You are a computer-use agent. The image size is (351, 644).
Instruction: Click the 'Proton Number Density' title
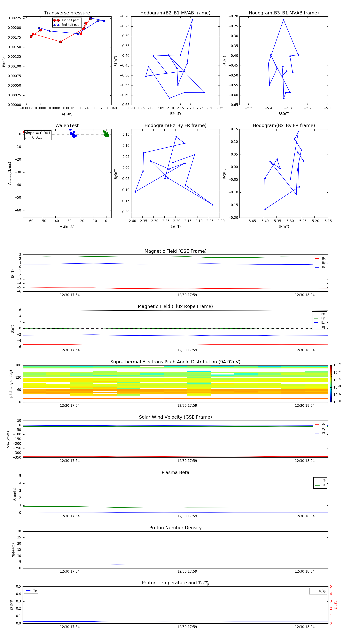[175, 528]
